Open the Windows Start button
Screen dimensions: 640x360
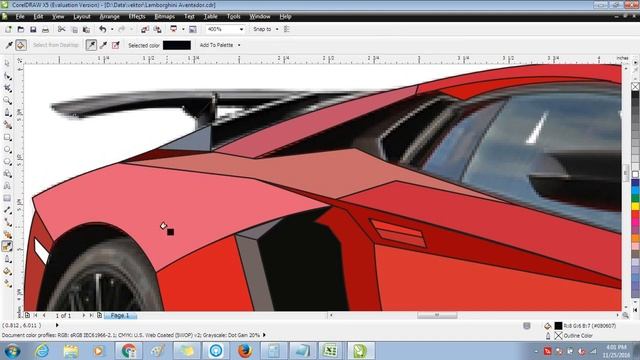point(12,351)
